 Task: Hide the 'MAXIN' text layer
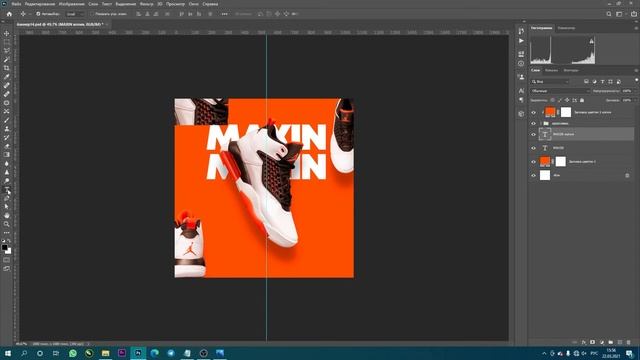533,148
